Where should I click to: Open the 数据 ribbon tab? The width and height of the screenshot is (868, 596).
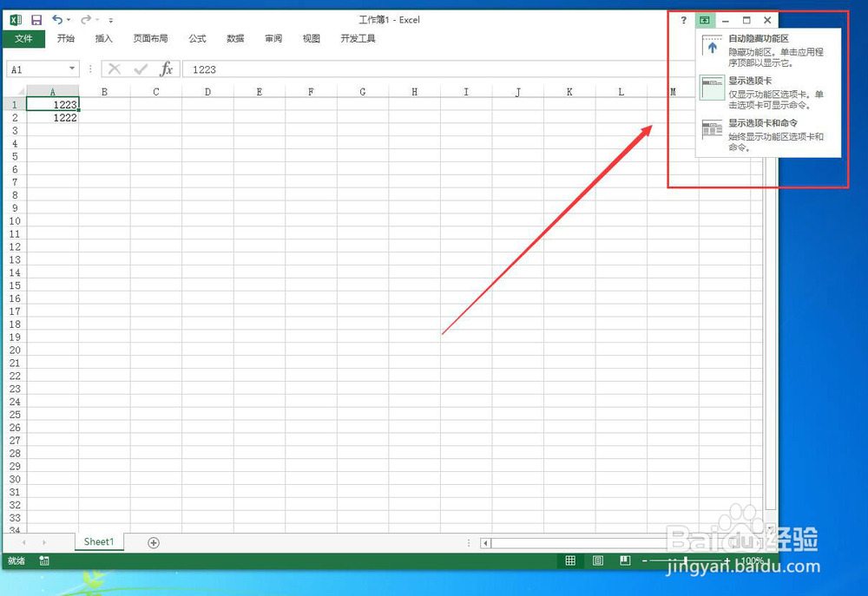coord(235,38)
